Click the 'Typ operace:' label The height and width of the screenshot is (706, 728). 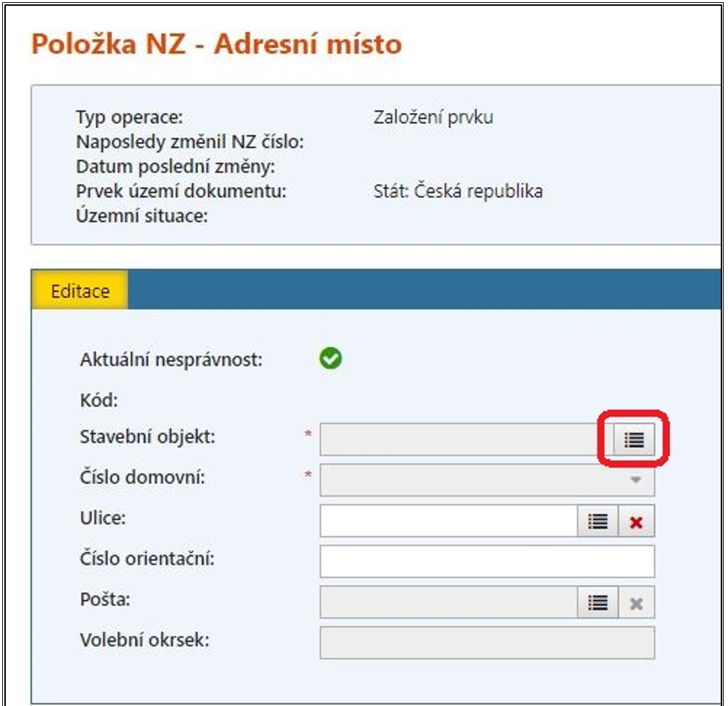130,117
